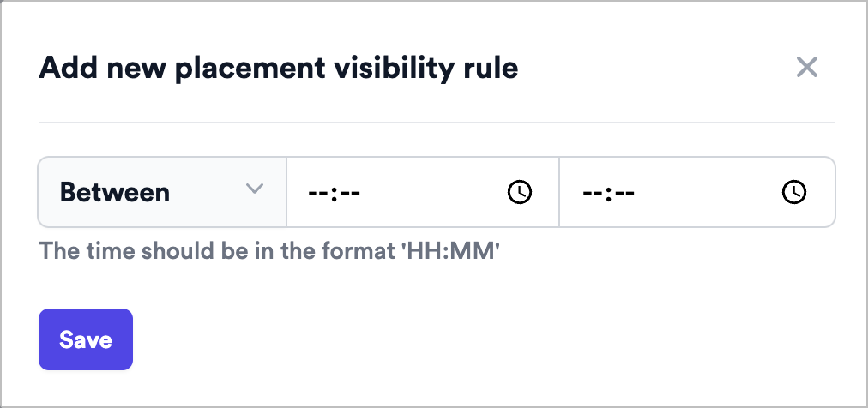Viewport: 868px width, 408px height.
Task: Focus the end time input field
Action: coord(697,192)
